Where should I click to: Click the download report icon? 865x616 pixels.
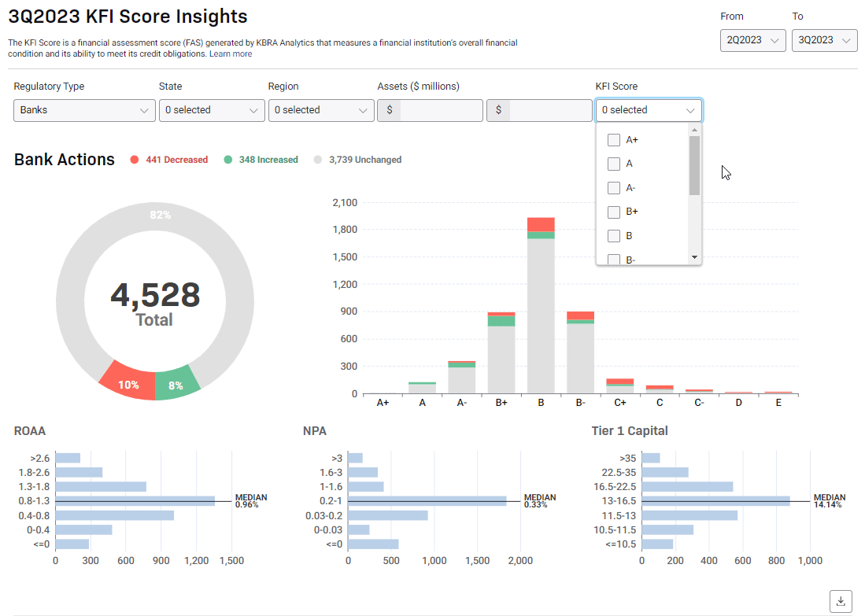(x=840, y=600)
